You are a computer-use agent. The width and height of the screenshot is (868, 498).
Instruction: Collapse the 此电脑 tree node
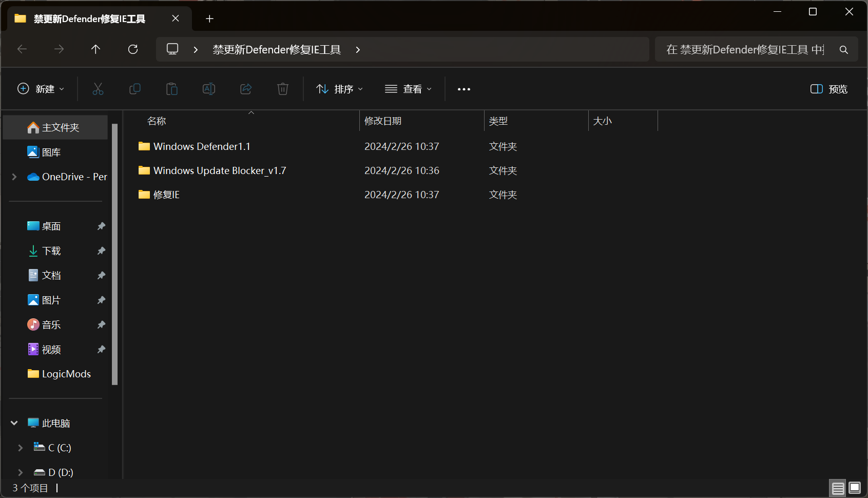(14, 423)
